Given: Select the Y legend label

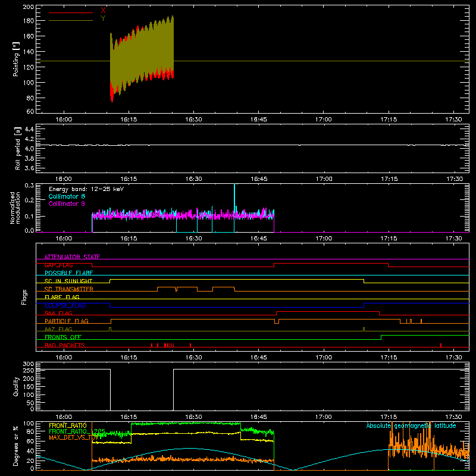Looking at the screenshot, I should [103, 18].
